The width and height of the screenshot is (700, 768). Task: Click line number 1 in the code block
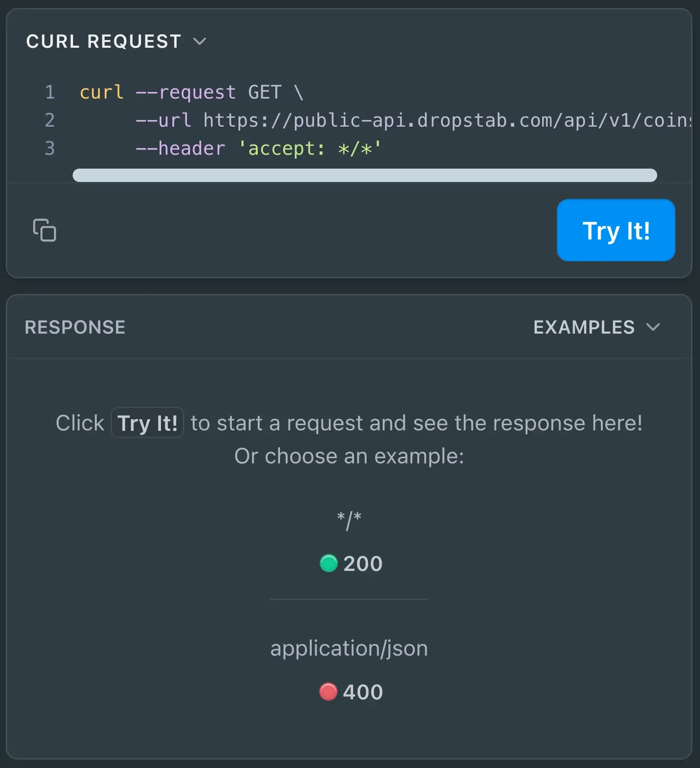(49, 92)
